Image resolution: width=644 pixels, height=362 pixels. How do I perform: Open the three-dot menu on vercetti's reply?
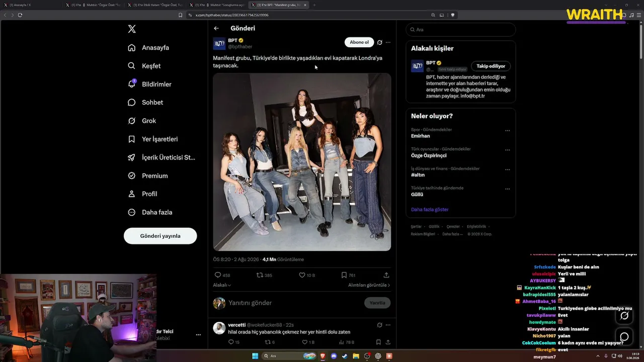pos(388,325)
